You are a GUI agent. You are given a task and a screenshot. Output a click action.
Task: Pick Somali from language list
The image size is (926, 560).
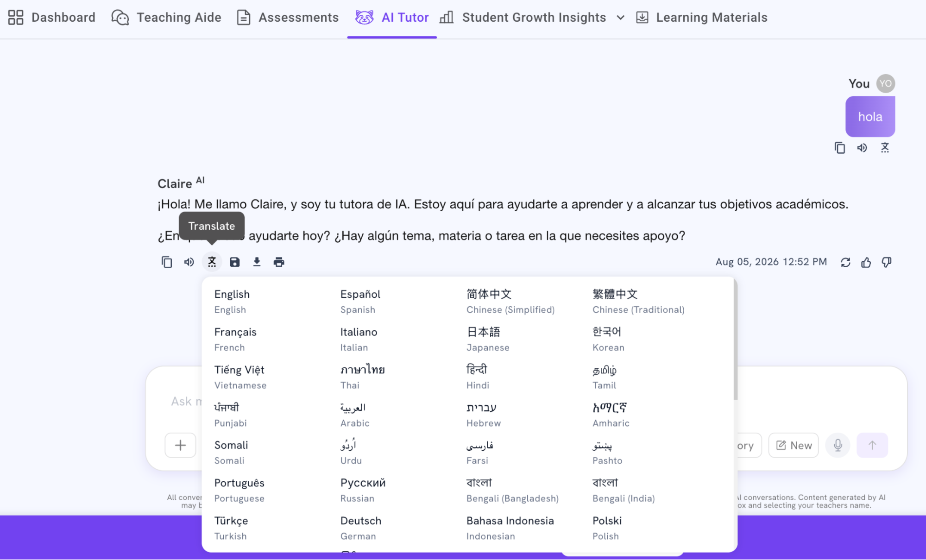pyautogui.click(x=231, y=453)
